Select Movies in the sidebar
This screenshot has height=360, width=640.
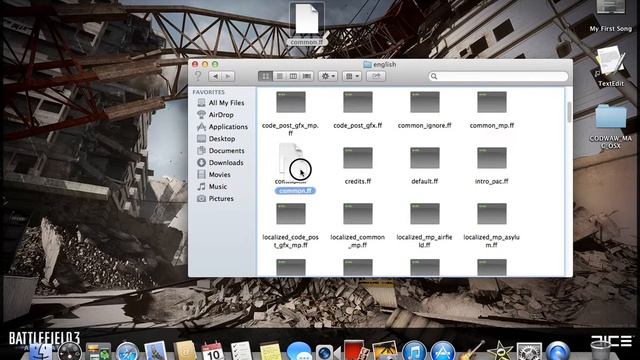click(x=214, y=175)
